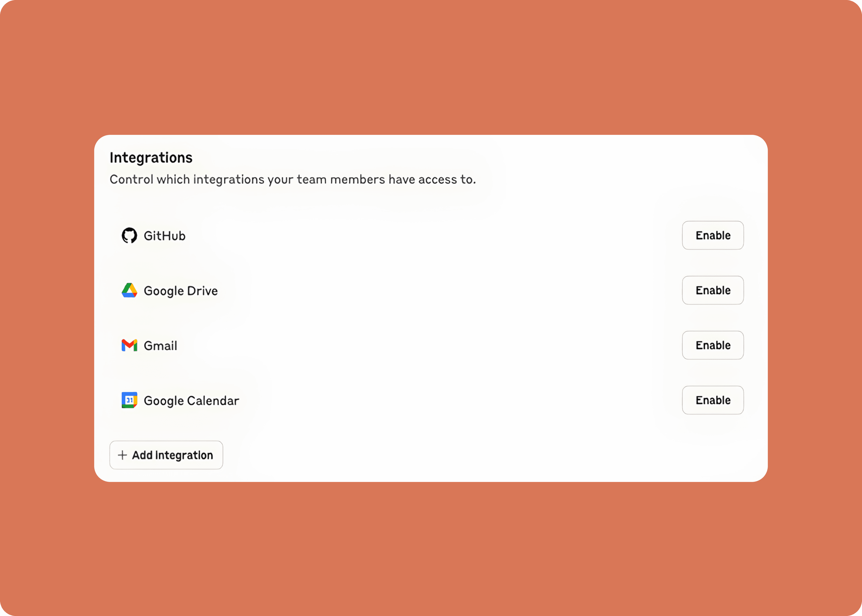Turn on the Gmail integration

pos(713,346)
